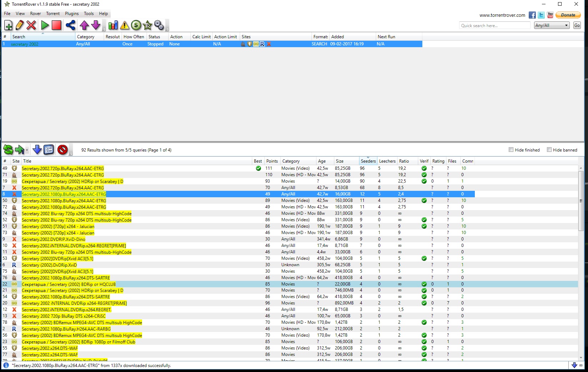588x372 pixels.
Task: Open the bar chart statistics icon
Action: 113,25
